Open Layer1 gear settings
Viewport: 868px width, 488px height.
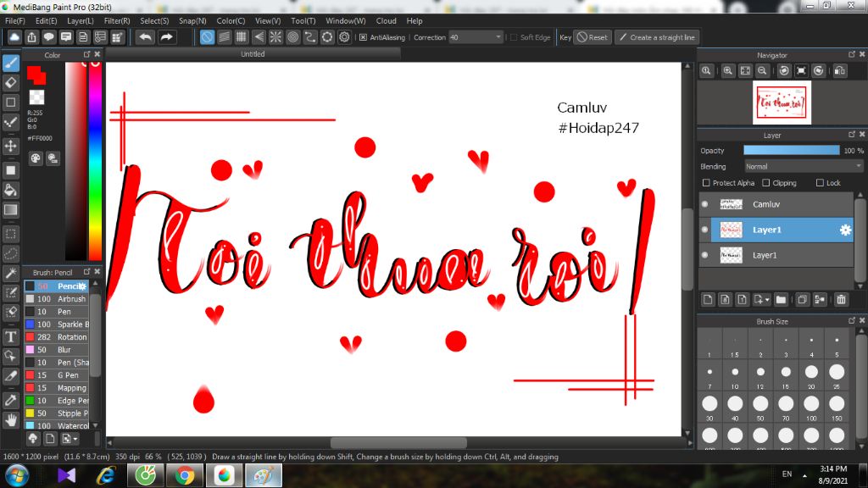845,230
